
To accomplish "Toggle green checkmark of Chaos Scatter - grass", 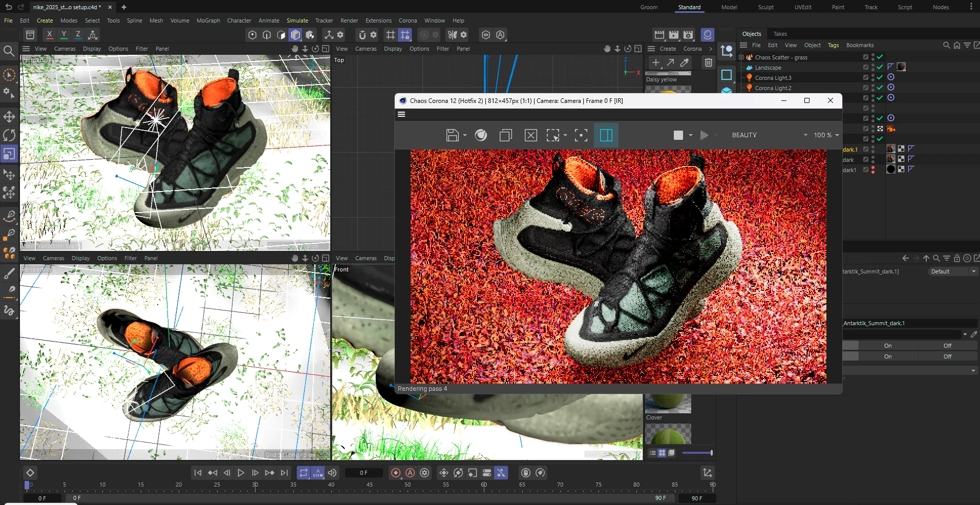I will pos(880,57).
